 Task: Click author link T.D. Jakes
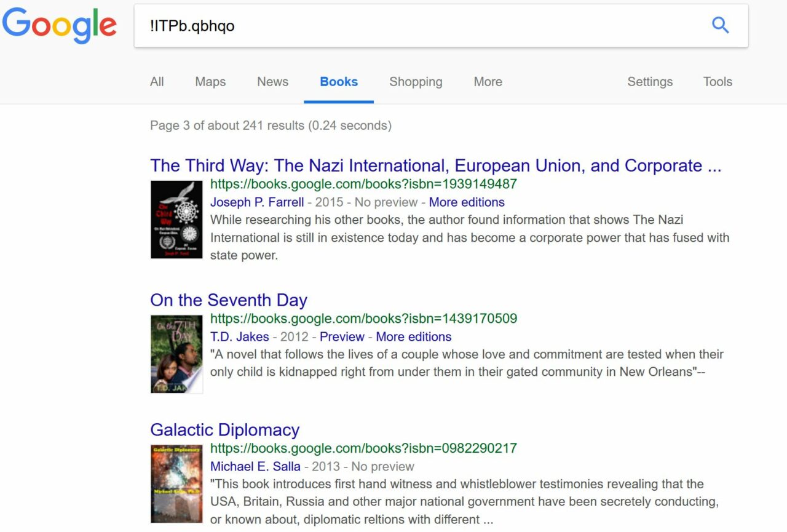pyautogui.click(x=239, y=337)
